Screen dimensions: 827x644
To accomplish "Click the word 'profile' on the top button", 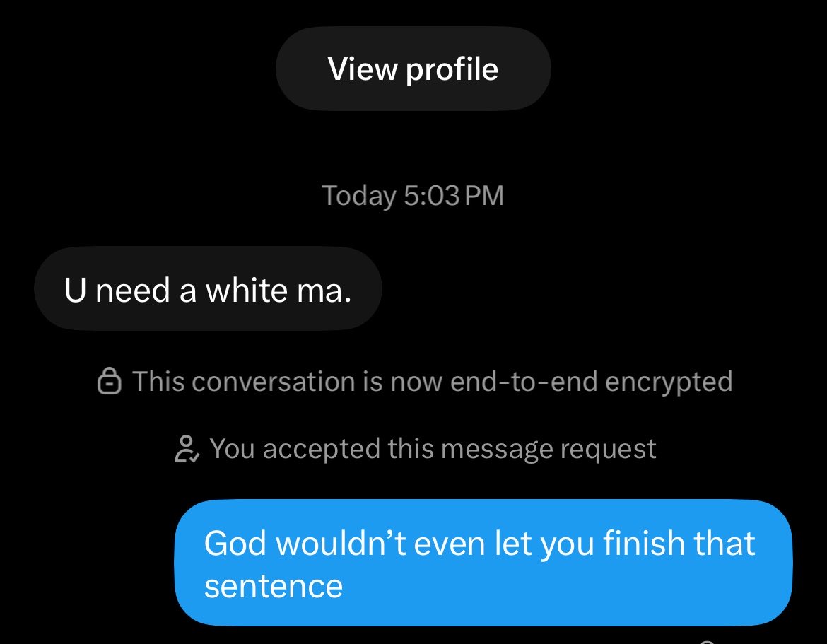I will [452, 70].
